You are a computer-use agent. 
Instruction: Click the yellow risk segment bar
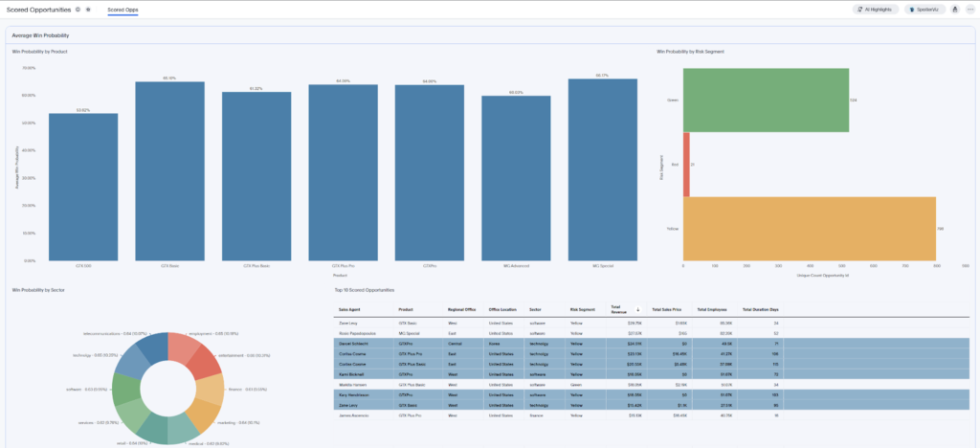coord(809,229)
